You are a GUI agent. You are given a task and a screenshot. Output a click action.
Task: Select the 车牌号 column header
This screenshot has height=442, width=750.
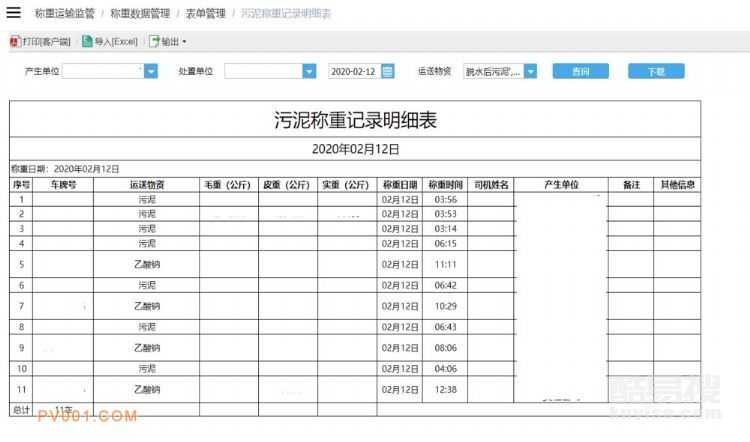pos(63,185)
